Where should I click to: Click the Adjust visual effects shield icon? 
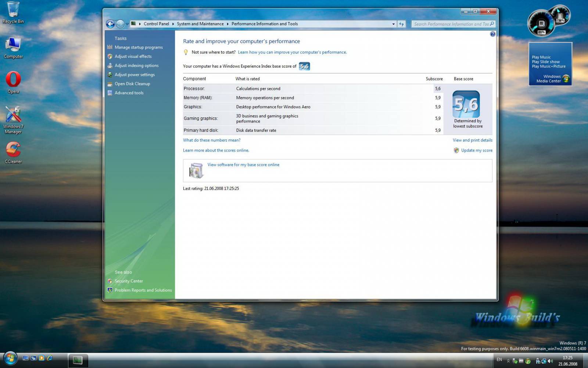point(110,56)
